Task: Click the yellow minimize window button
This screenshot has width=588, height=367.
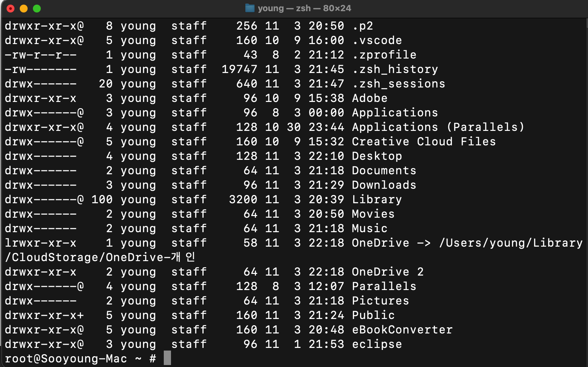Action: pos(24,9)
